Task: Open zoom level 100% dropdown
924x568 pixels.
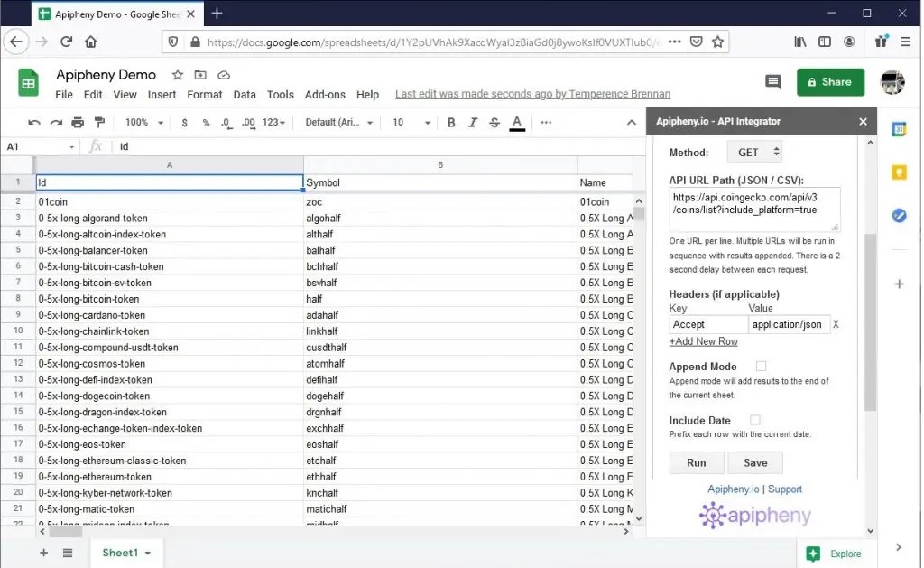Action: click(x=143, y=123)
